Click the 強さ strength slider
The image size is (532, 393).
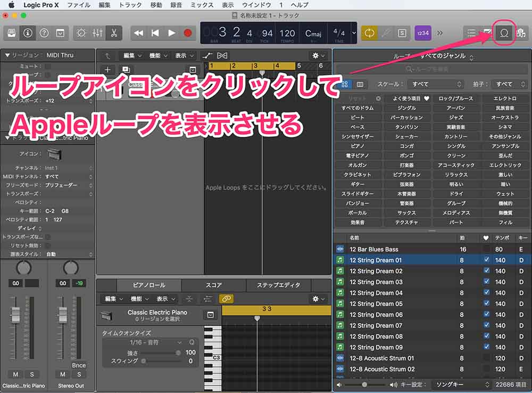pos(161,353)
